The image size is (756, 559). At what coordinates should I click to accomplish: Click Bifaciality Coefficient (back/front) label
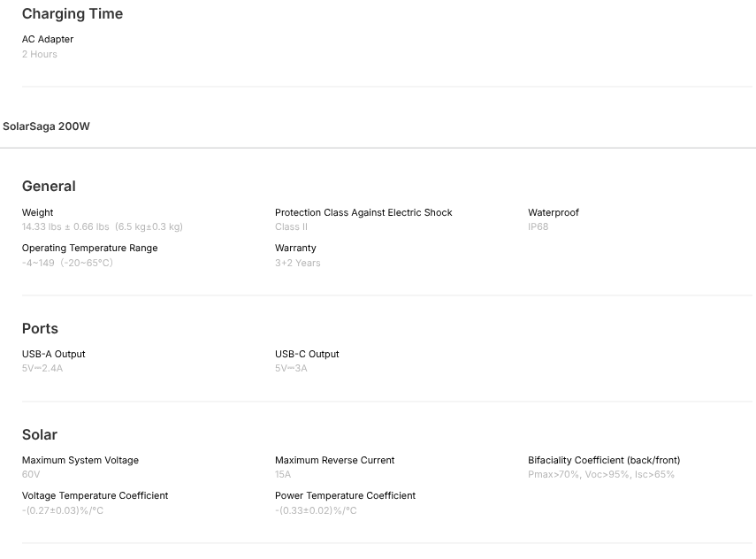[604, 460]
